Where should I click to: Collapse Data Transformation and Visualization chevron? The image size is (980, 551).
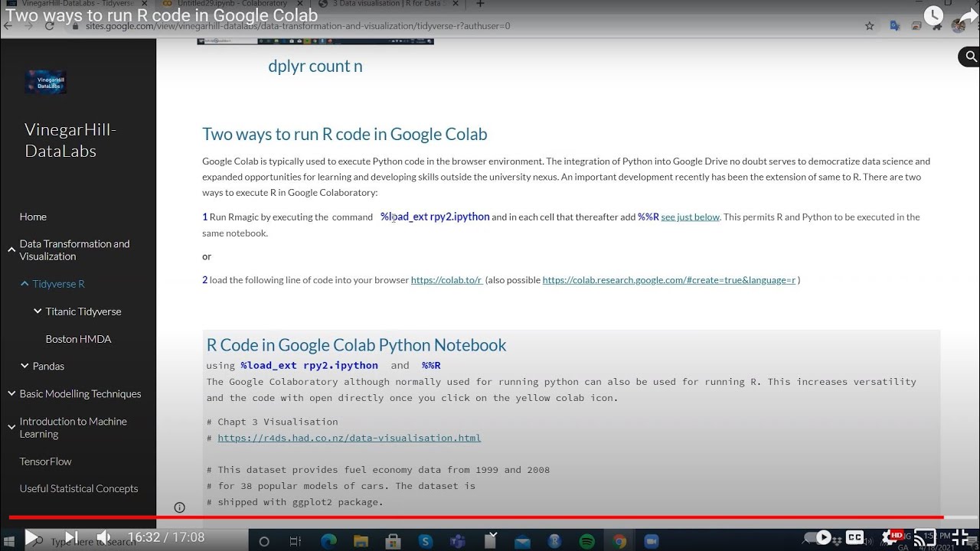(11, 249)
